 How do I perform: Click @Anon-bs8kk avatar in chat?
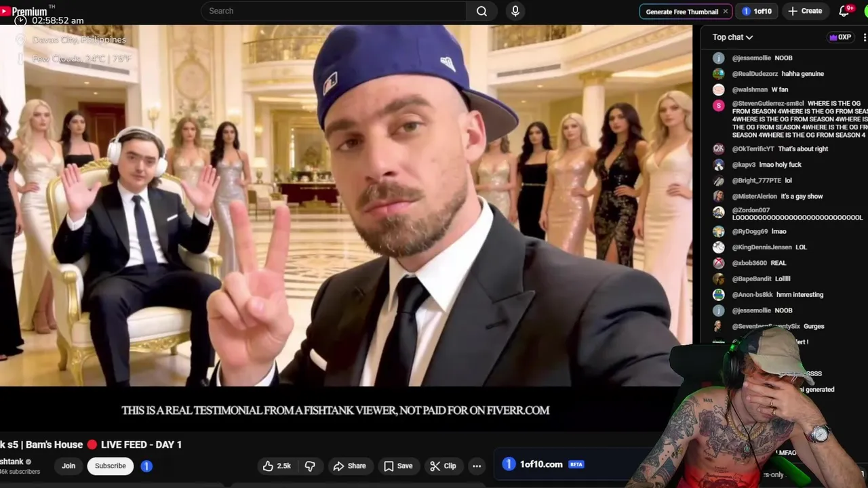click(718, 295)
